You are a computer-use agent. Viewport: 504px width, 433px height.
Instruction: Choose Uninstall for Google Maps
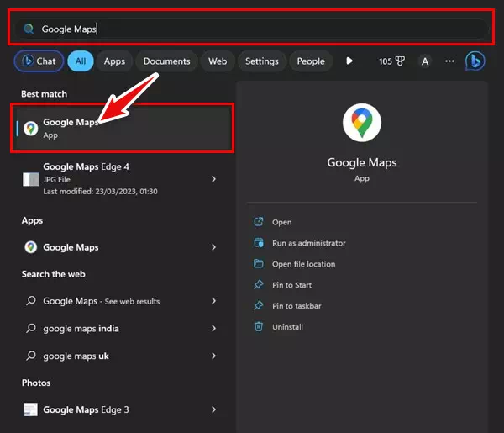coord(287,327)
